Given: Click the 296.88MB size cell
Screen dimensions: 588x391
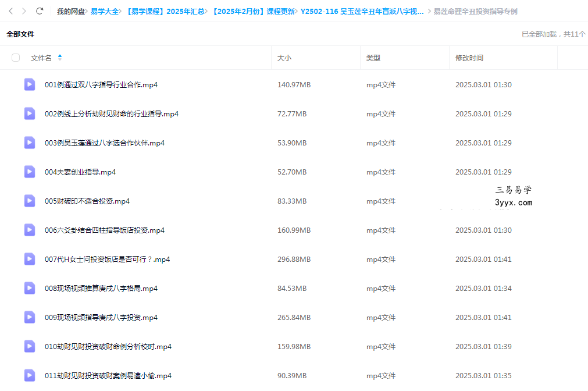Looking at the screenshot, I should 294,260.
